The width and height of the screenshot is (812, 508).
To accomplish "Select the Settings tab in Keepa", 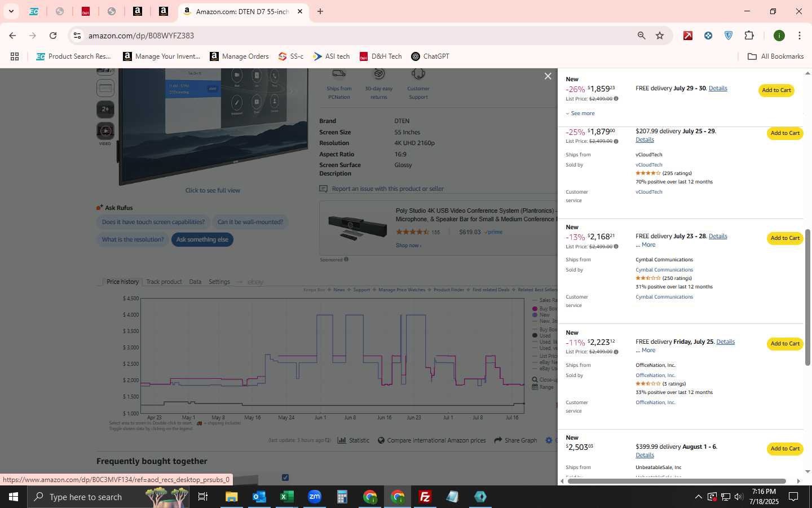I will 219,282.
